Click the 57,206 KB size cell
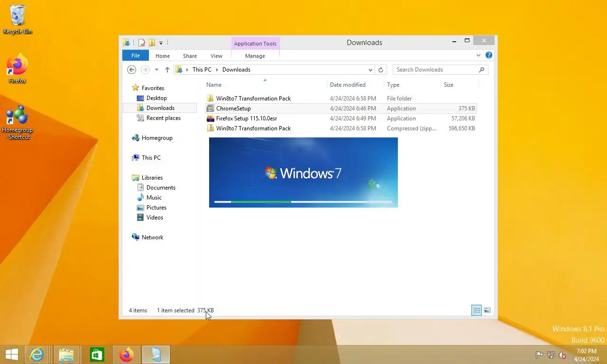The height and width of the screenshot is (364, 607). coord(463,118)
